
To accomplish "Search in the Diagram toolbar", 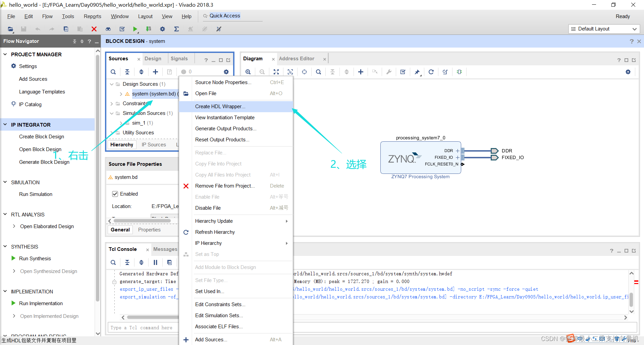I will [x=318, y=72].
